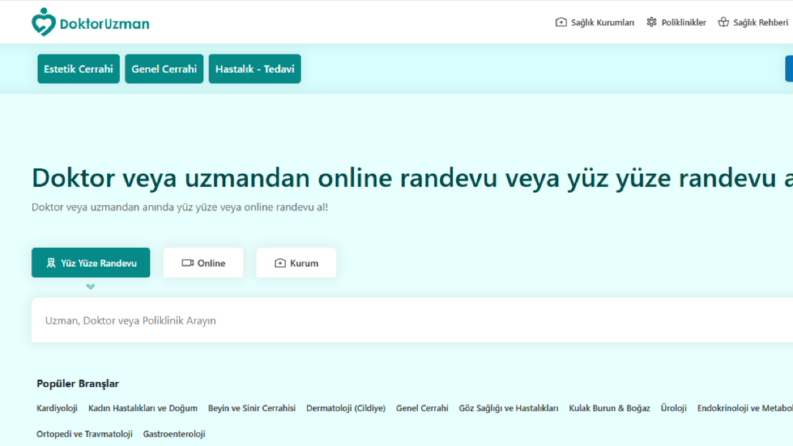Click the DoktorUzman heart logo
Image resolution: width=793 pixels, height=446 pixels.
click(x=43, y=22)
